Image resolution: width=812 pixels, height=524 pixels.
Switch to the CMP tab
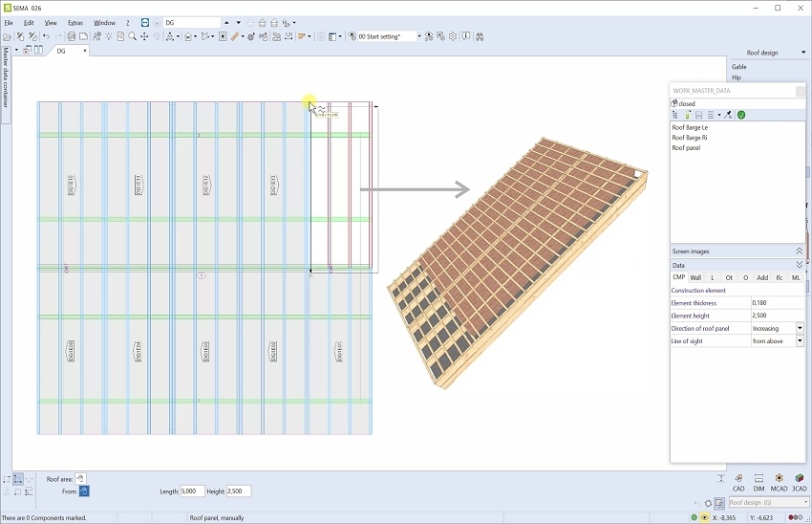click(x=678, y=277)
